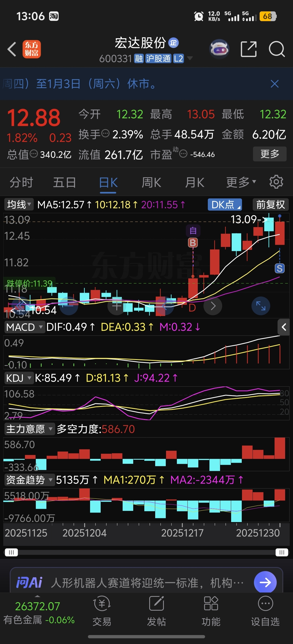The height and width of the screenshot is (644, 293).
Task: Submit AI query with arrow button
Action: pos(265,582)
